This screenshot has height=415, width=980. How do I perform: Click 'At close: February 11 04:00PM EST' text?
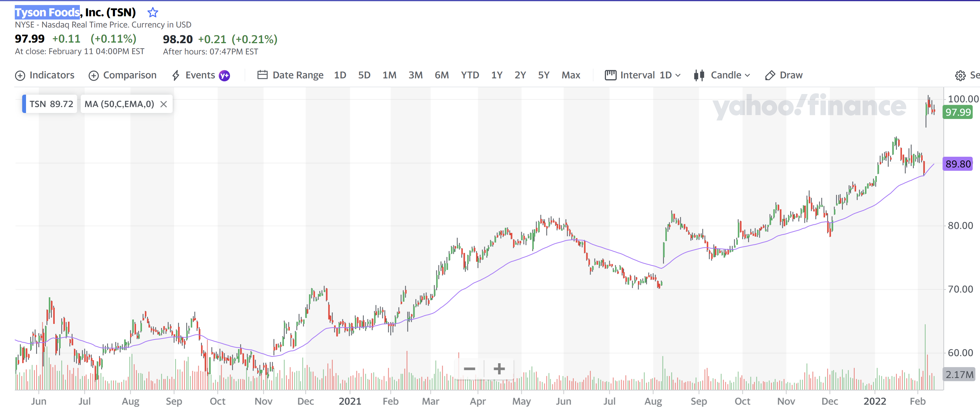[x=80, y=51]
